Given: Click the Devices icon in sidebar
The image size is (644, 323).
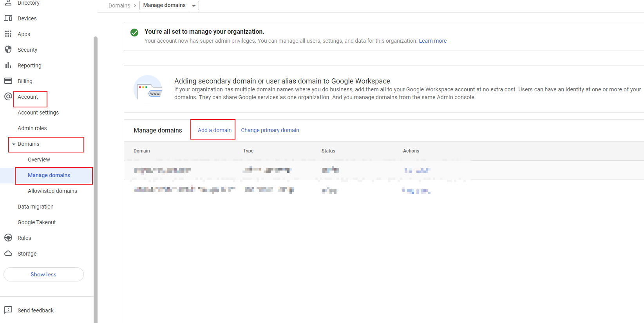Looking at the screenshot, I should [x=8, y=18].
